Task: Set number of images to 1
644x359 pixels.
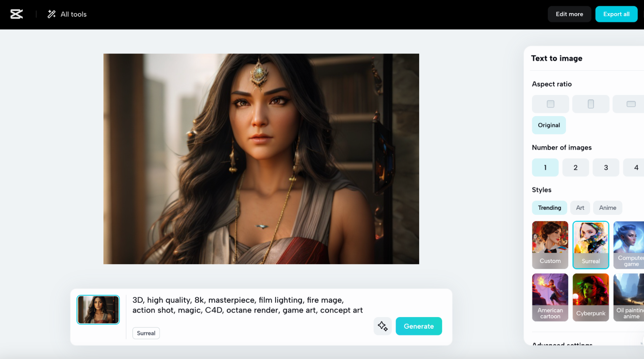Action: pyautogui.click(x=545, y=168)
